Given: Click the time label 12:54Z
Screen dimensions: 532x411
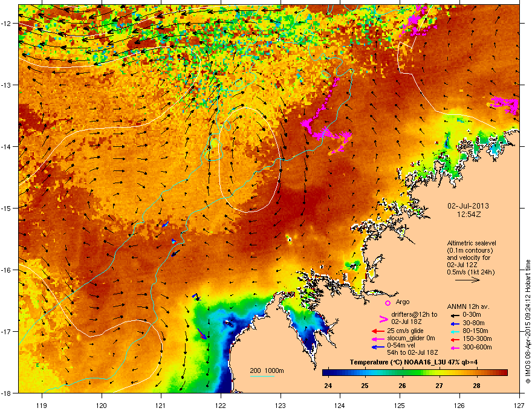Looking at the screenshot, I should 469,215.
